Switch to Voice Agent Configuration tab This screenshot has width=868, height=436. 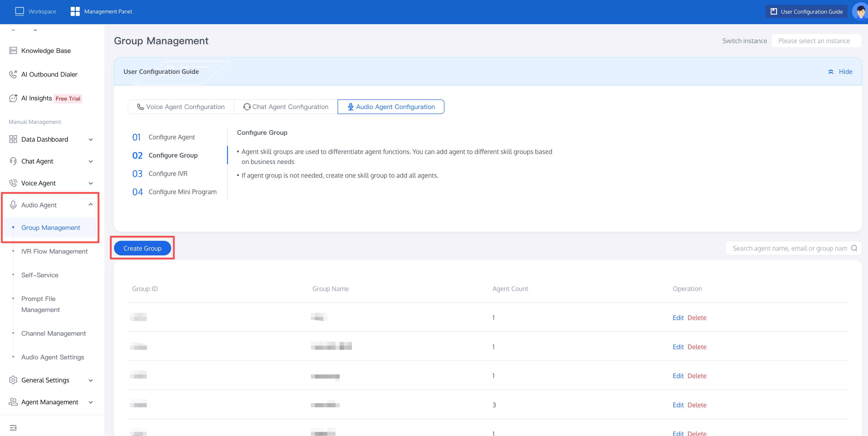click(181, 107)
